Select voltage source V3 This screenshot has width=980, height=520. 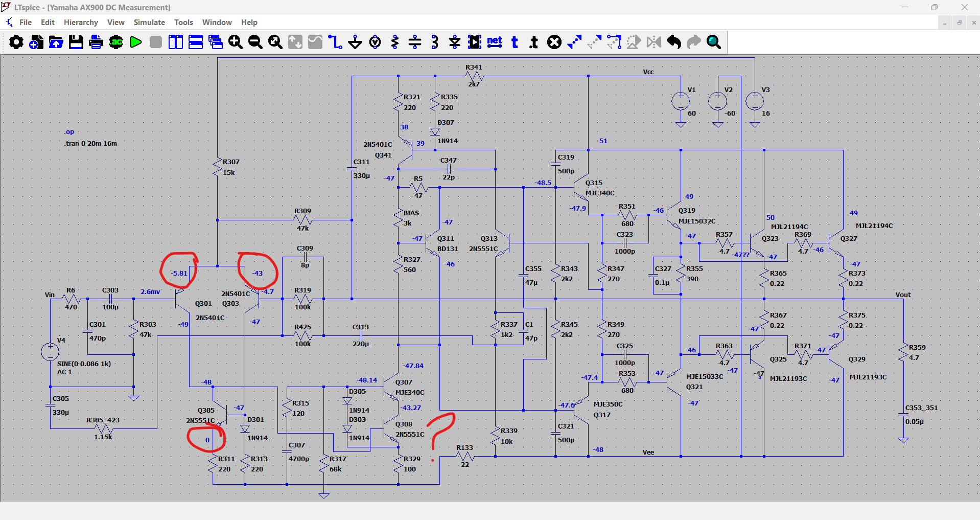(755, 101)
